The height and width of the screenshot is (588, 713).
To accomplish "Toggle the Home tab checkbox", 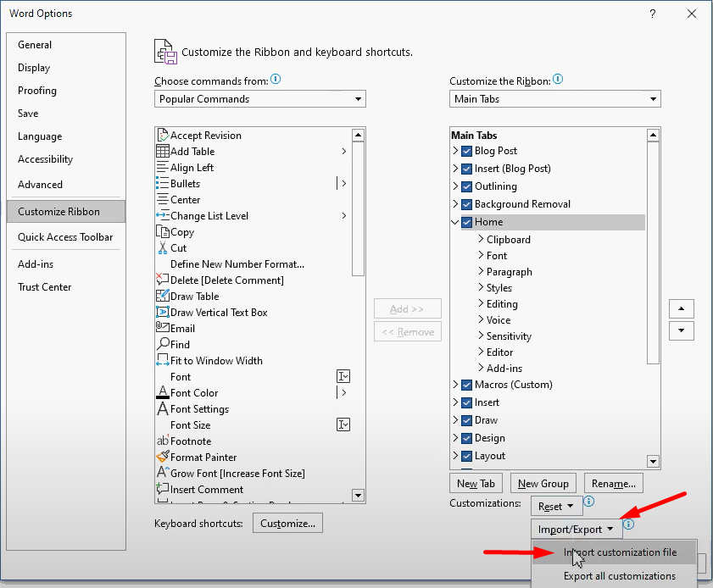I will [466, 222].
